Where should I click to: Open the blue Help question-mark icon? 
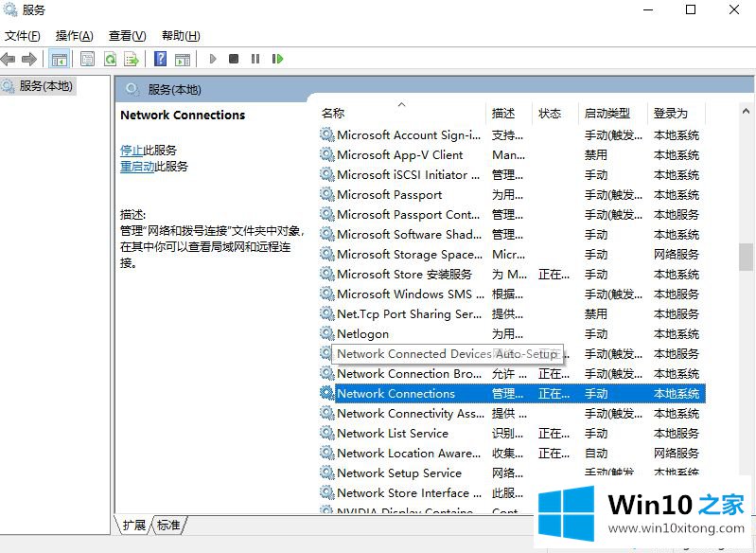click(160, 59)
